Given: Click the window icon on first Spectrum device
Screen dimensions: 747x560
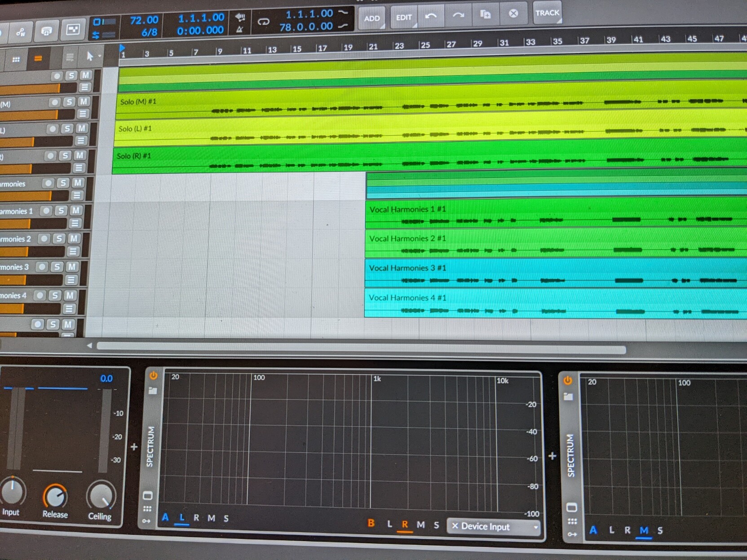Looking at the screenshot, I should click(147, 496).
